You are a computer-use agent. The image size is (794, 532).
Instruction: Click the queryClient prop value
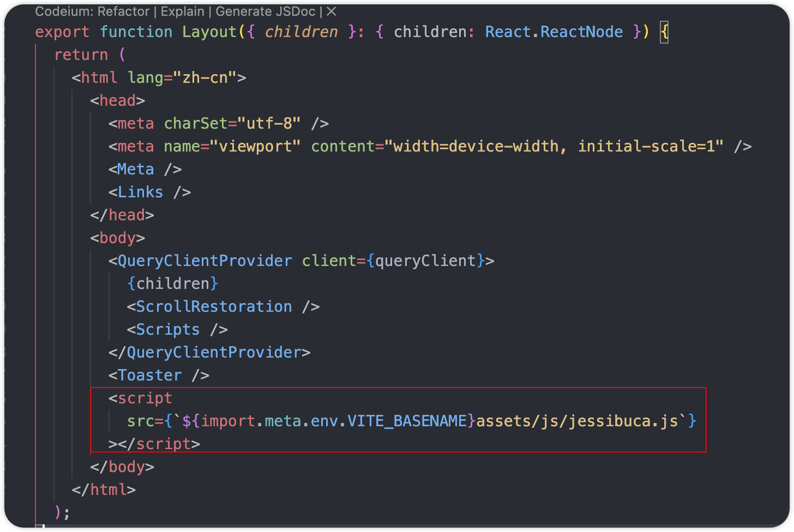tap(425, 261)
